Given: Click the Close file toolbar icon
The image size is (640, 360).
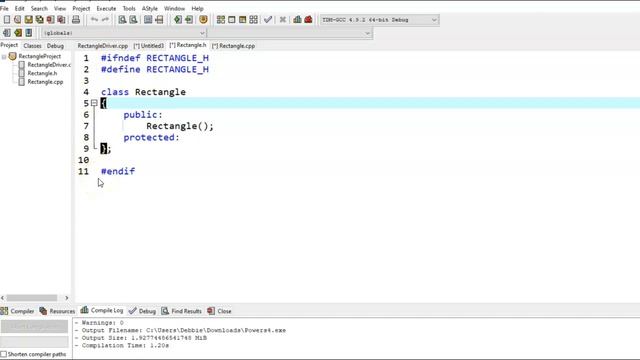Looking at the screenshot, I should click(50, 20).
